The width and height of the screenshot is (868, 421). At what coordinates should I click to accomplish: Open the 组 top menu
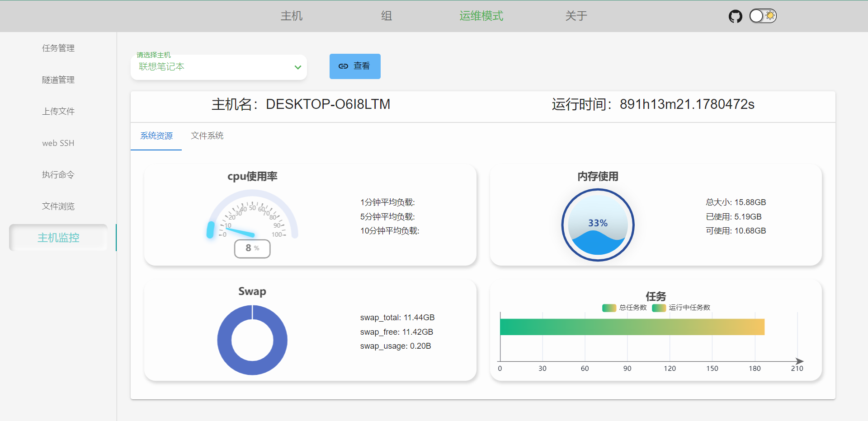[387, 16]
